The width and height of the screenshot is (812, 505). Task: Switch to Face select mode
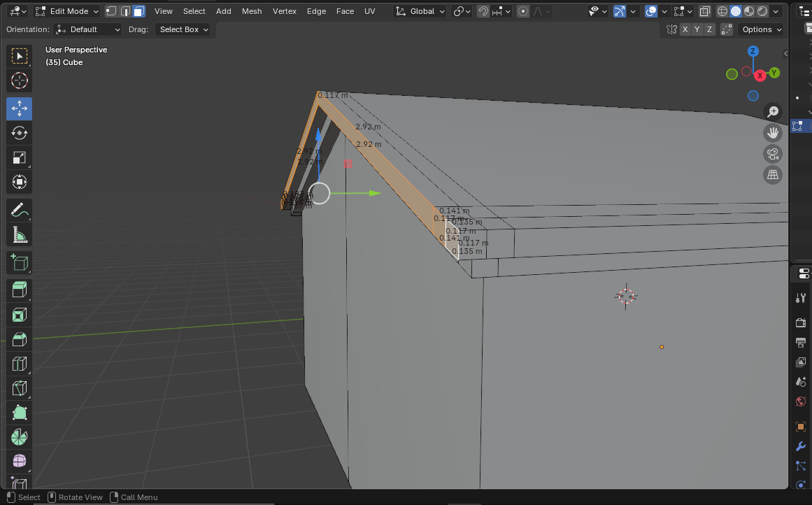pos(138,11)
